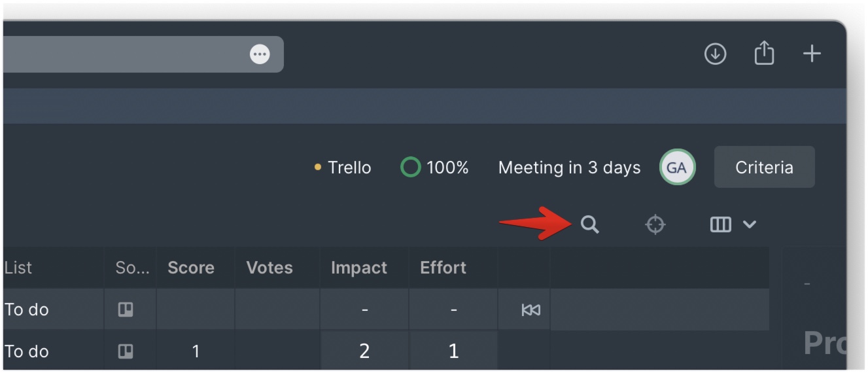This screenshot has width=868, height=373.
Task: Add a new tab with plus icon
Action: (x=812, y=54)
